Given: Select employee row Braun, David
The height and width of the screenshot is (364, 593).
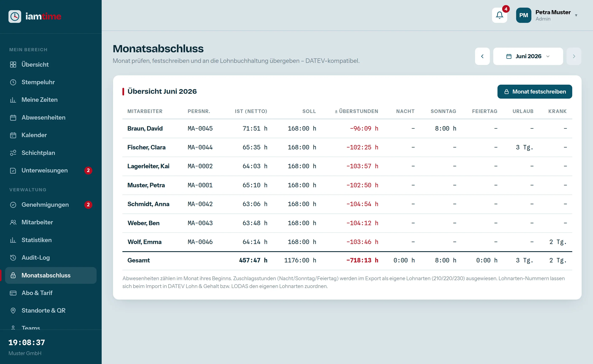Looking at the screenshot, I should pyautogui.click(x=347, y=128).
